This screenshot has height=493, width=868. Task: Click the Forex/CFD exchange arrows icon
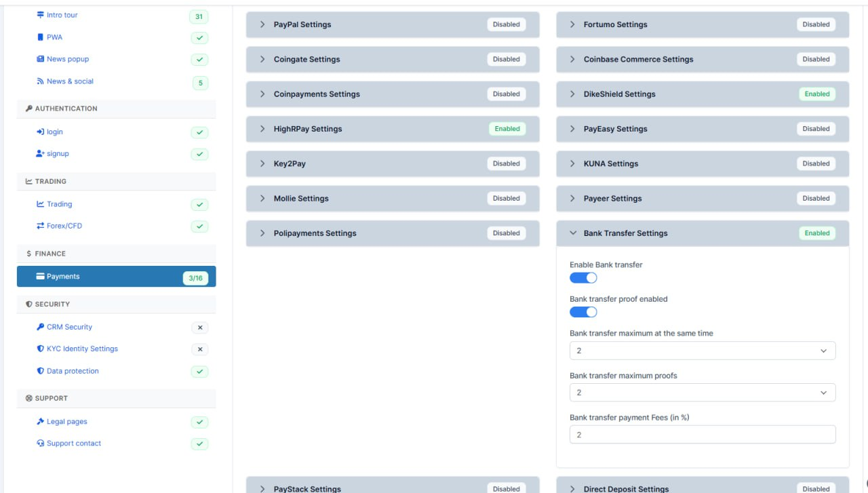tap(40, 226)
